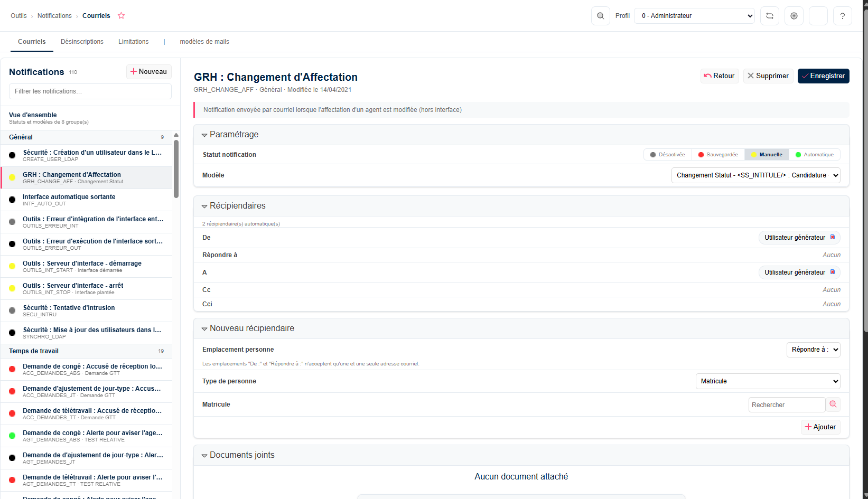Click the Supprimer button
The height and width of the screenshot is (499, 868).
pos(768,76)
